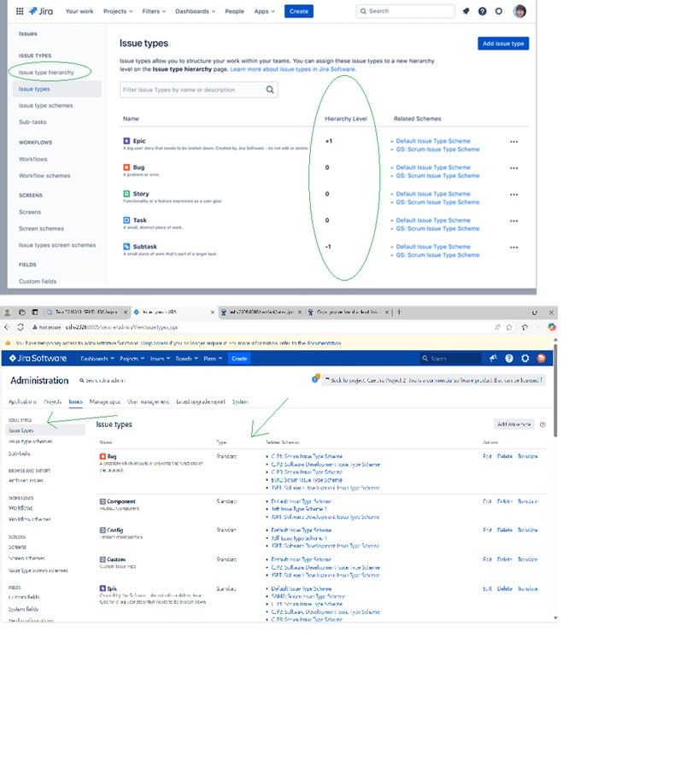Click magnifier icon in Filter Issue Types box

click(x=270, y=90)
